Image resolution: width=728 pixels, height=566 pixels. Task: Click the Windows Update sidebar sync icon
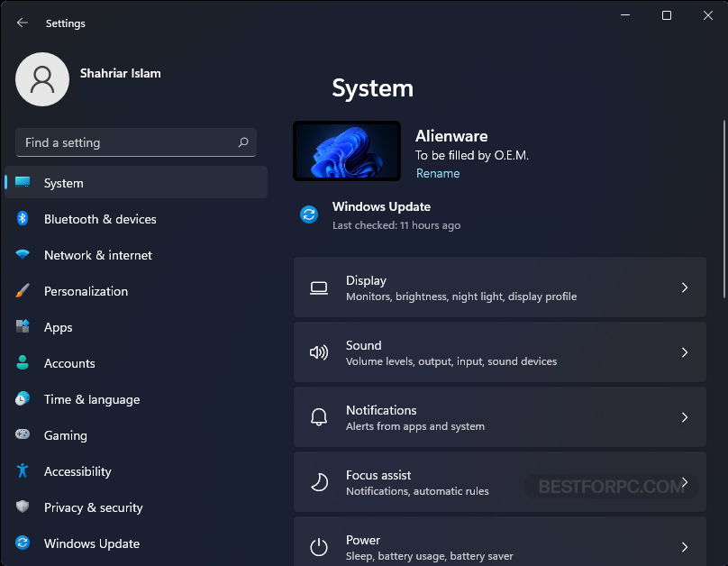coord(23,543)
